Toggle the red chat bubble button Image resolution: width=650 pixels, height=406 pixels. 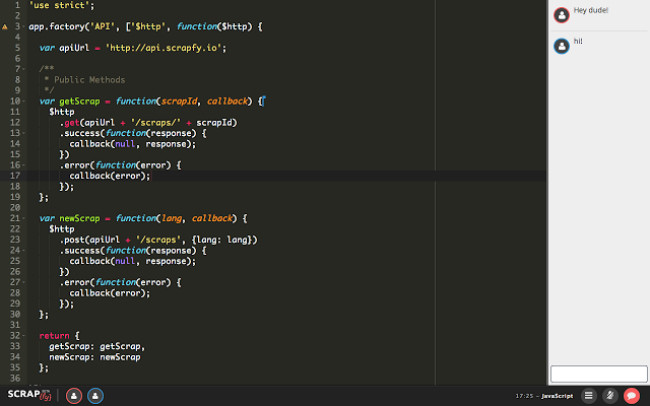pos(631,396)
